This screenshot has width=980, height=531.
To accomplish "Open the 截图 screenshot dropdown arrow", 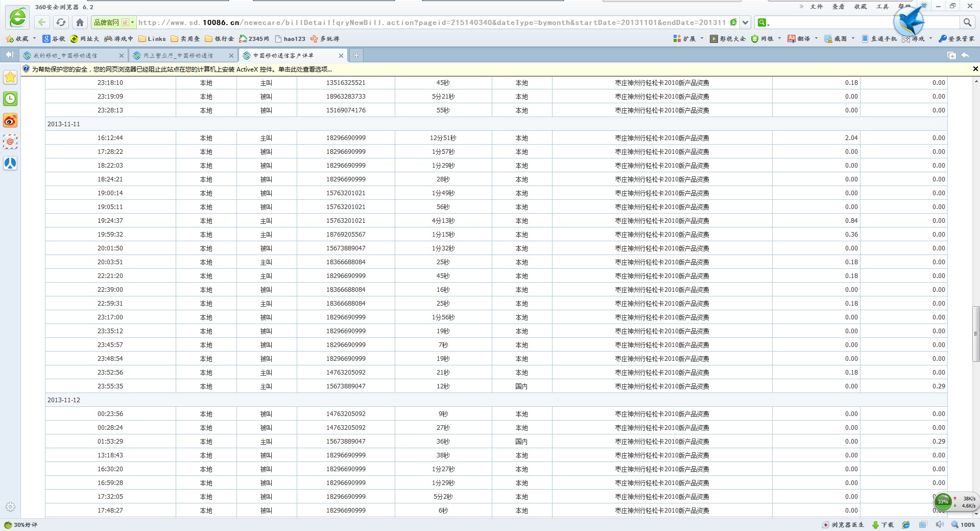I will (x=853, y=39).
